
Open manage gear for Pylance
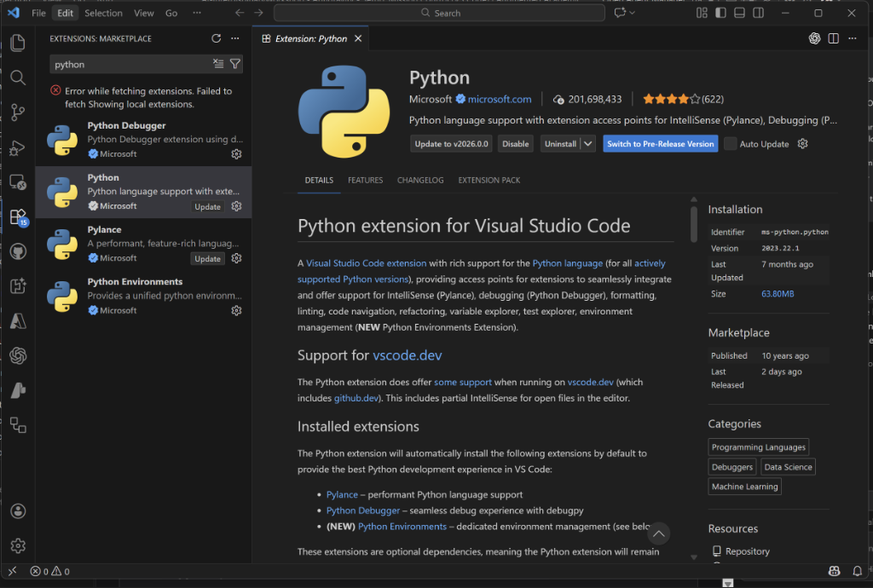coord(237,258)
